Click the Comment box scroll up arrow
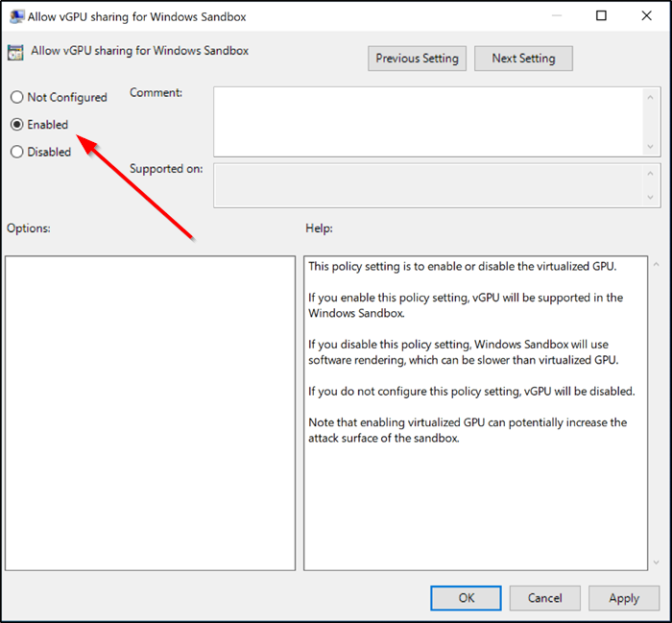Image resolution: width=672 pixels, height=623 pixels. 650,98
